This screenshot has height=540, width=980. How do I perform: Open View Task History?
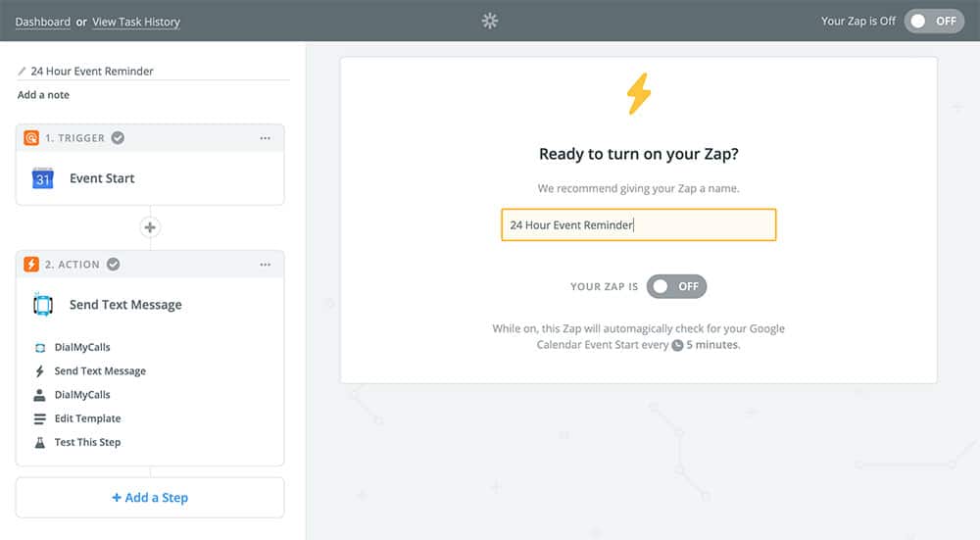point(136,22)
